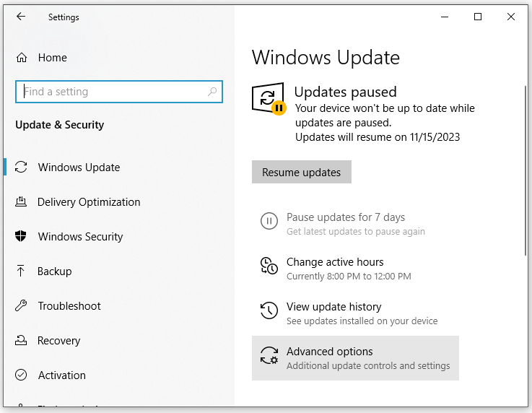This screenshot has height=413, width=532.
Task: Click the Activation checkmark circle icon
Action: coord(21,375)
